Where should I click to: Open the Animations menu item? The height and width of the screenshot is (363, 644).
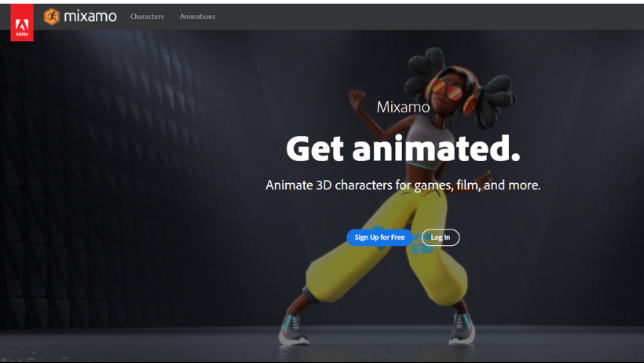(x=198, y=16)
